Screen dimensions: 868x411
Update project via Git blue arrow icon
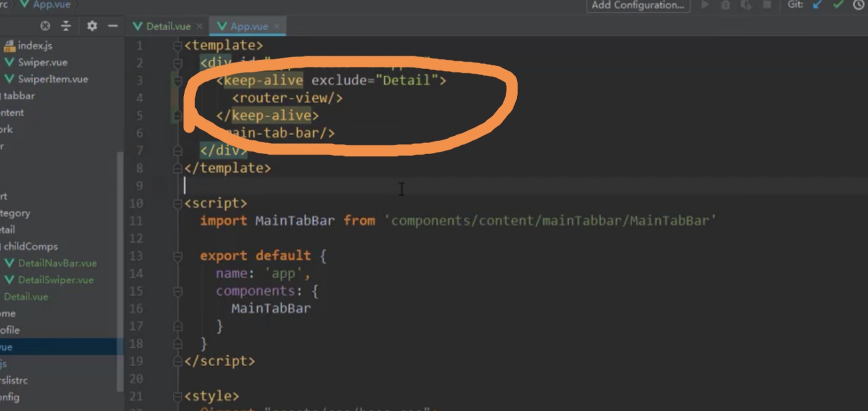[x=818, y=5]
